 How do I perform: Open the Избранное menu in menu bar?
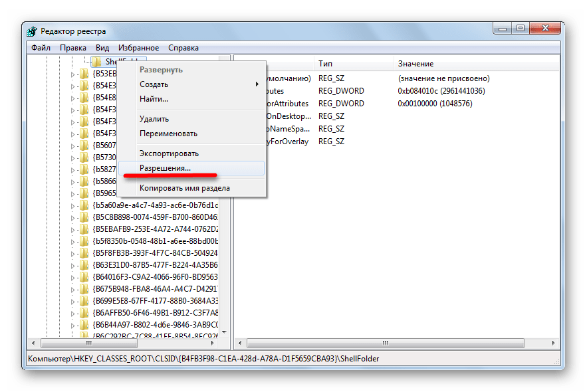pos(138,48)
